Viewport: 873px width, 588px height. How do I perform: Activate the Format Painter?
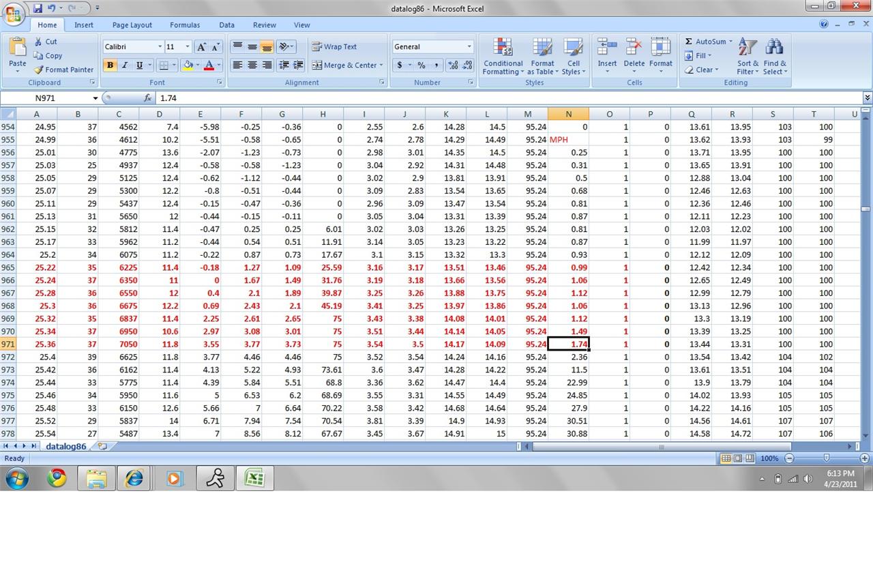point(63,70)
